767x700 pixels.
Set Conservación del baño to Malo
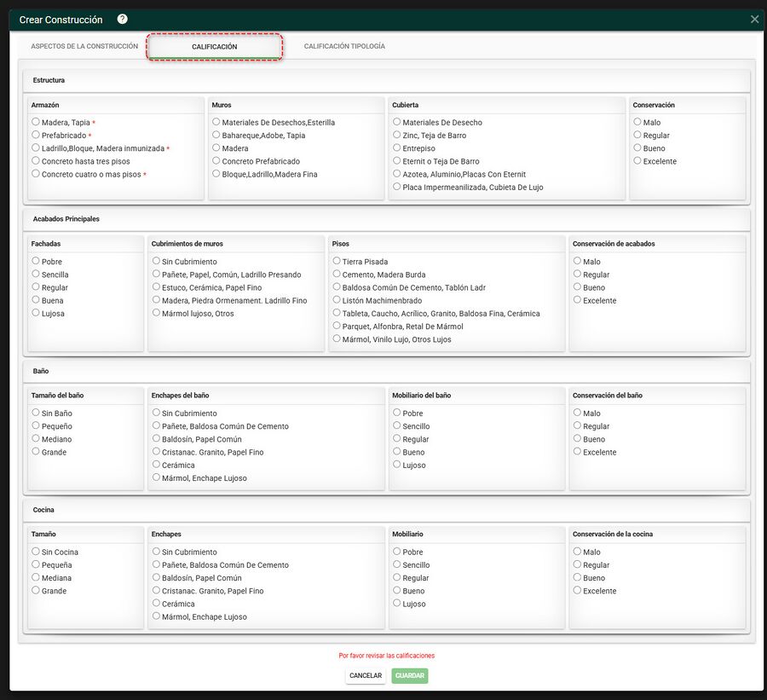click(x=577, y=412)
